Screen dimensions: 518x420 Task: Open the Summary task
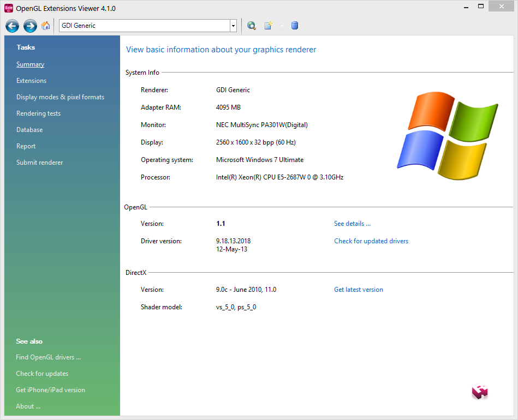coord(31,64)
